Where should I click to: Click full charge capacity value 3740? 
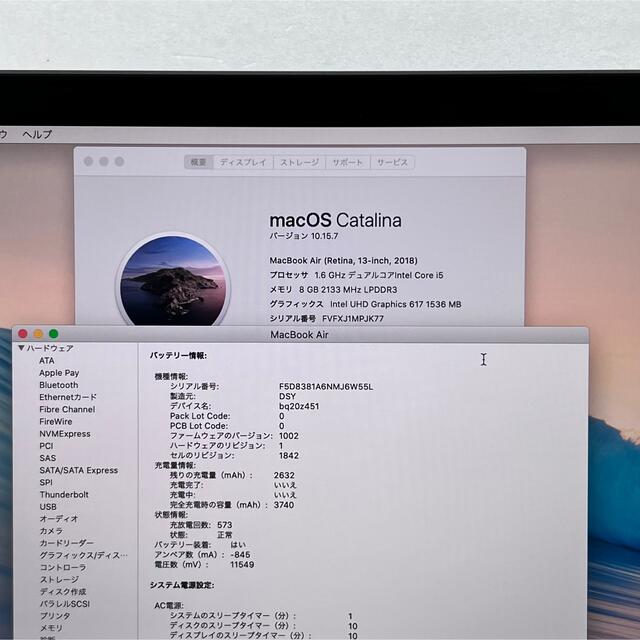click(284, 505)
